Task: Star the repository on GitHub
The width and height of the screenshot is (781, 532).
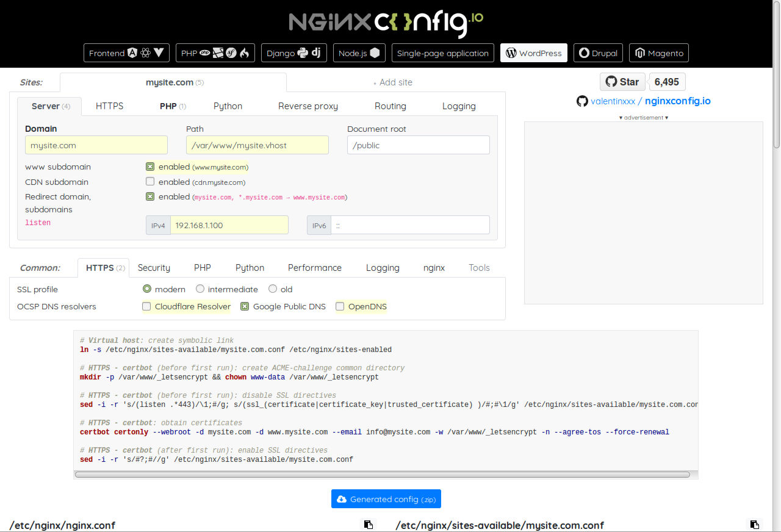Action: (622, 82)
